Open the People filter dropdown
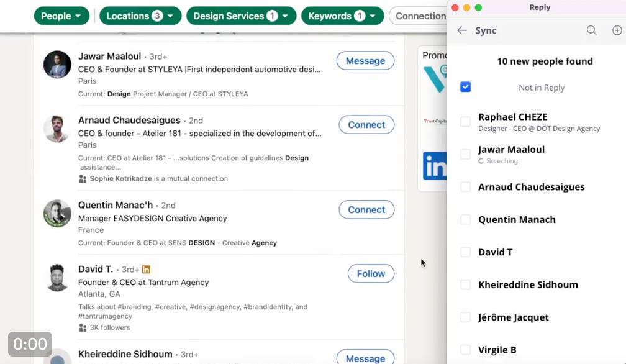The height and width of the screenshot is (364, 626). coord(61,16)
